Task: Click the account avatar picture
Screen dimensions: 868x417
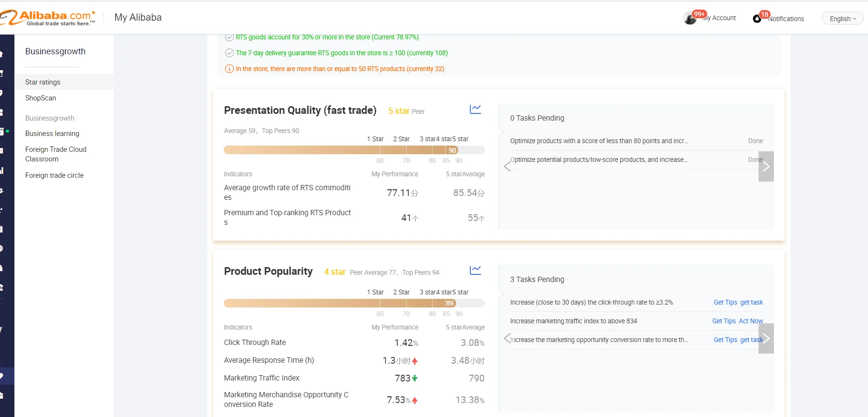Action: 690,19
